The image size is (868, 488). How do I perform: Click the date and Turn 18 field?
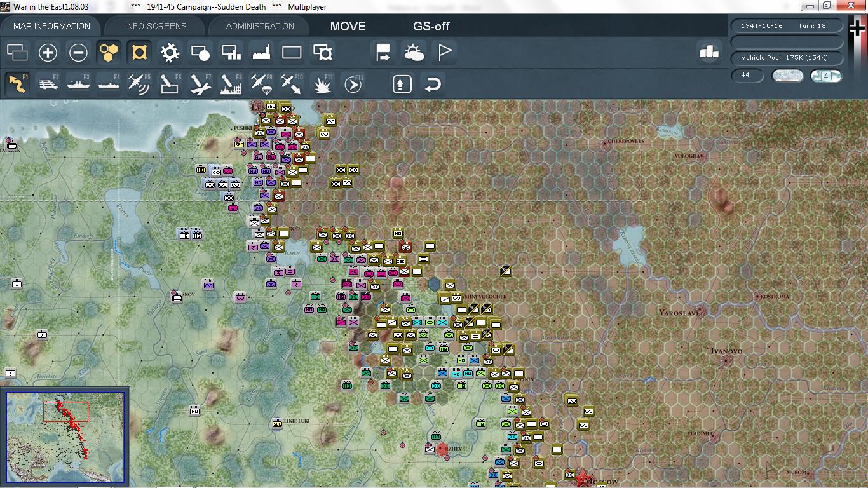pos(787,26)
